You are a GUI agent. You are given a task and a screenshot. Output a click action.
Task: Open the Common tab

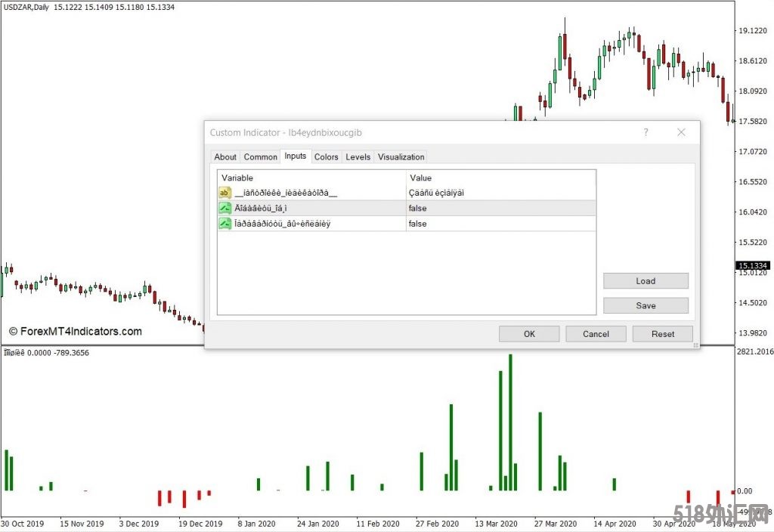(260, 157)
